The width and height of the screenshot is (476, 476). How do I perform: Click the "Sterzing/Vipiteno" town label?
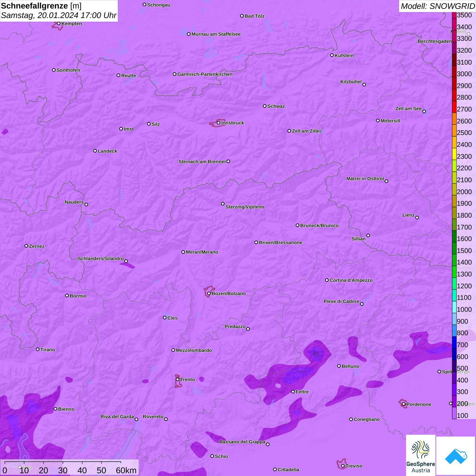[245, 207]
